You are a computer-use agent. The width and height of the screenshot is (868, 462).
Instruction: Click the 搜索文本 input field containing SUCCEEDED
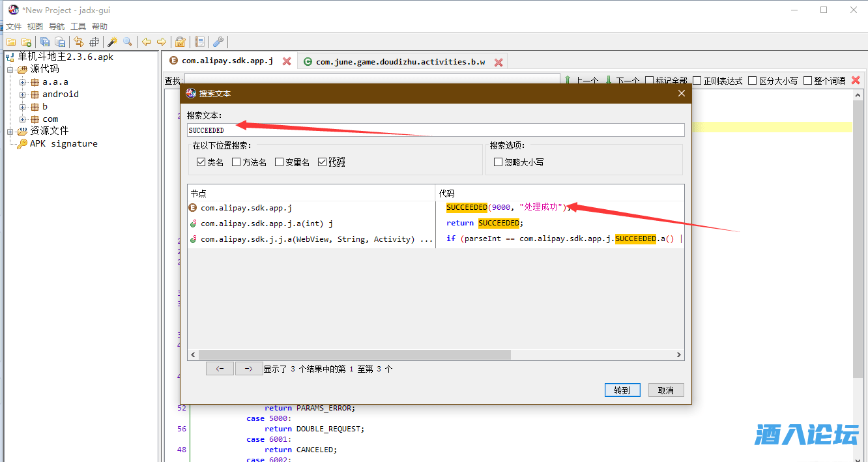pos(435,130)
